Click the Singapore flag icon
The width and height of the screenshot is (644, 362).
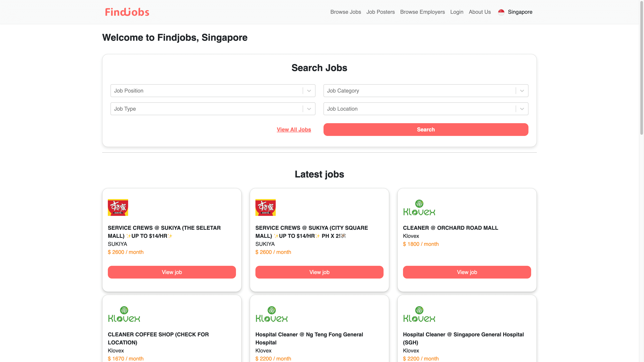[501, 12]
